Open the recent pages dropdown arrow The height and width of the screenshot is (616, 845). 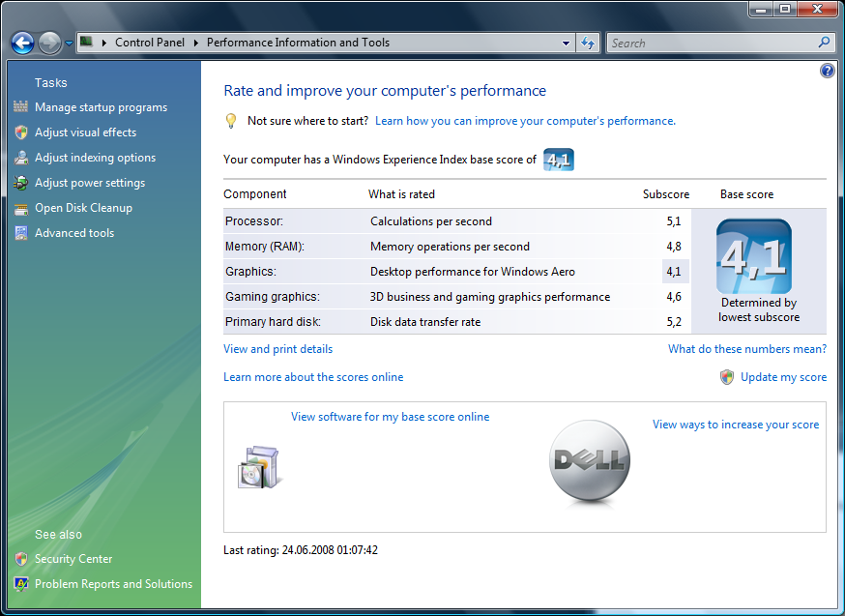pos(69,44)
